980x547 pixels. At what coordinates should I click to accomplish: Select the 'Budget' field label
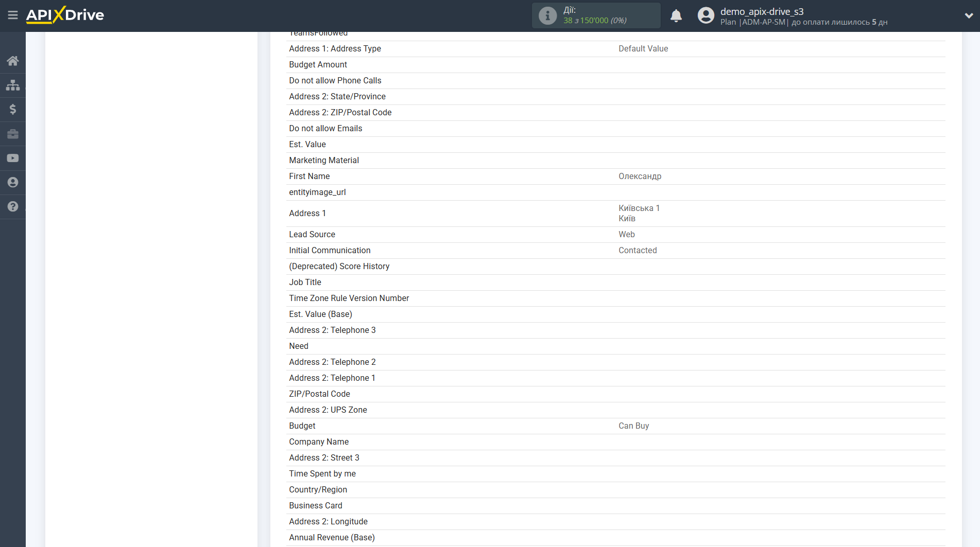302,426
